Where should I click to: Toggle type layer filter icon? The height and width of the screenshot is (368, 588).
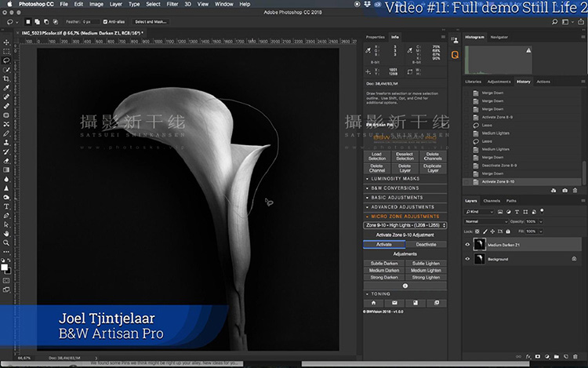pos(517,212)
